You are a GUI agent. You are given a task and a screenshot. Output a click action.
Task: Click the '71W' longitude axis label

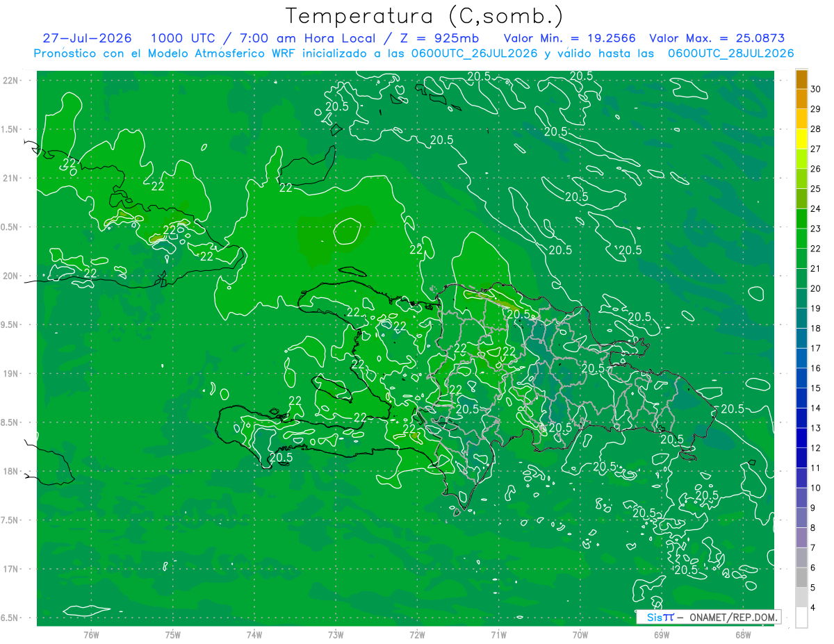pos(498,635)
